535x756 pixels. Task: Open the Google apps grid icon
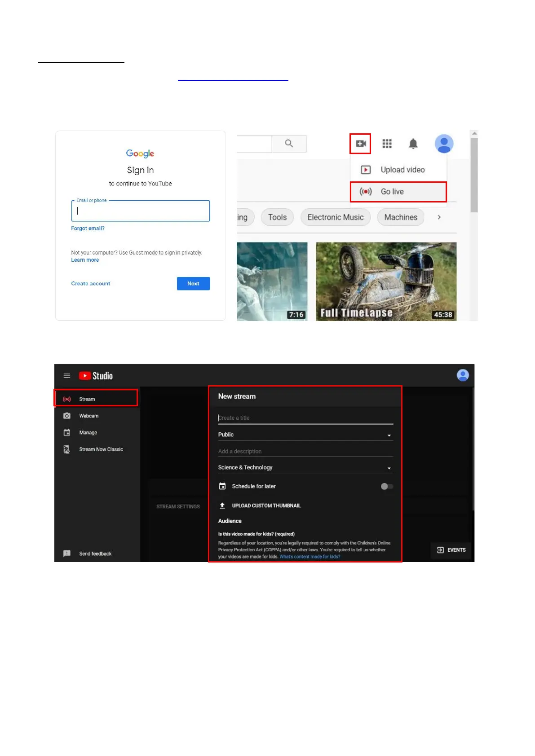pyautogui.click(x=387, y=144)
